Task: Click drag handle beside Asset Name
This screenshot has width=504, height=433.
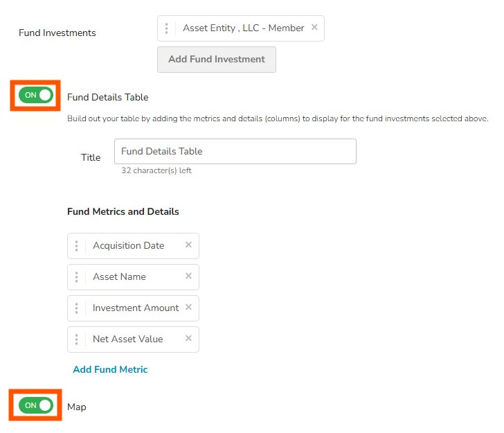Action: 76,277
